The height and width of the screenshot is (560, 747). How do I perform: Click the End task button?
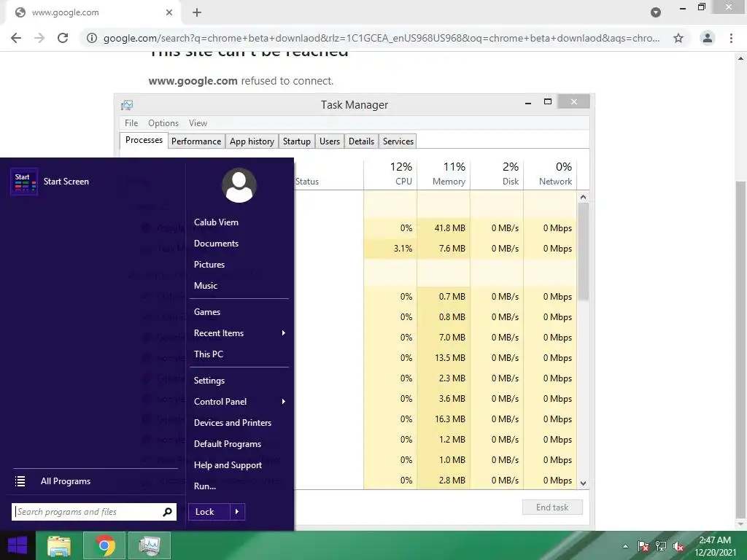point(552,507)
